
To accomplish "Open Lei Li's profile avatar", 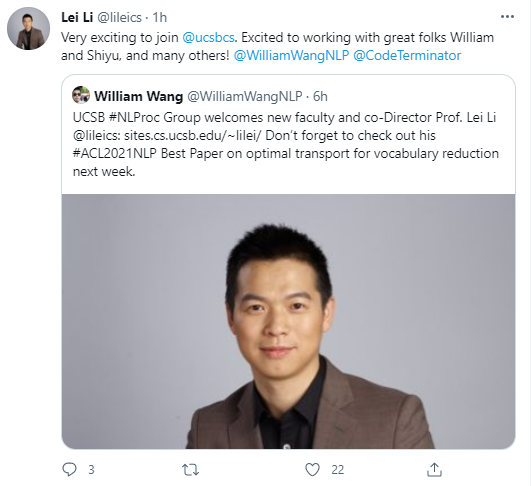I will 28,28.
